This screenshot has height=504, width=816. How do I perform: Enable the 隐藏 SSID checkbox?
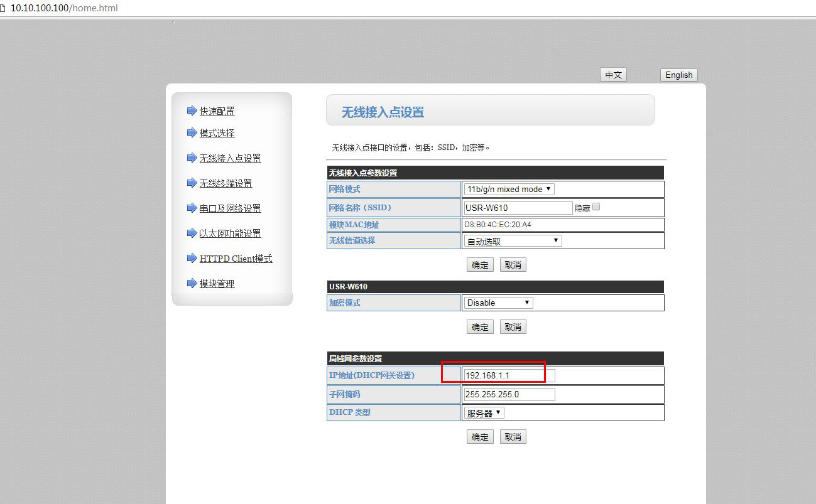(596, 206)
